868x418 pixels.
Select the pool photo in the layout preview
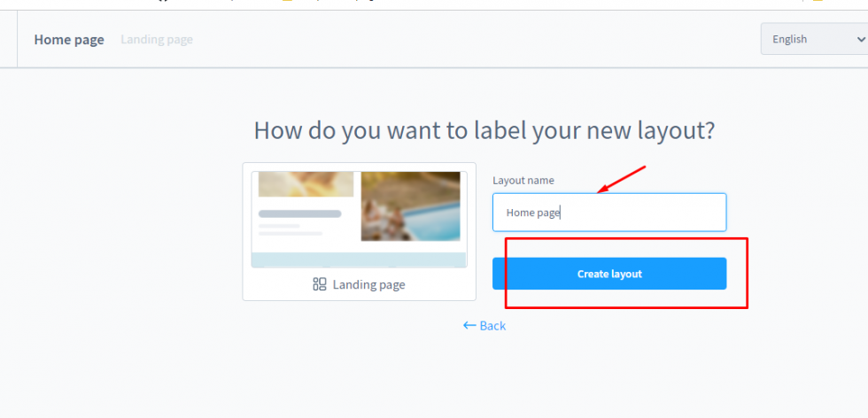click(410, 206)
